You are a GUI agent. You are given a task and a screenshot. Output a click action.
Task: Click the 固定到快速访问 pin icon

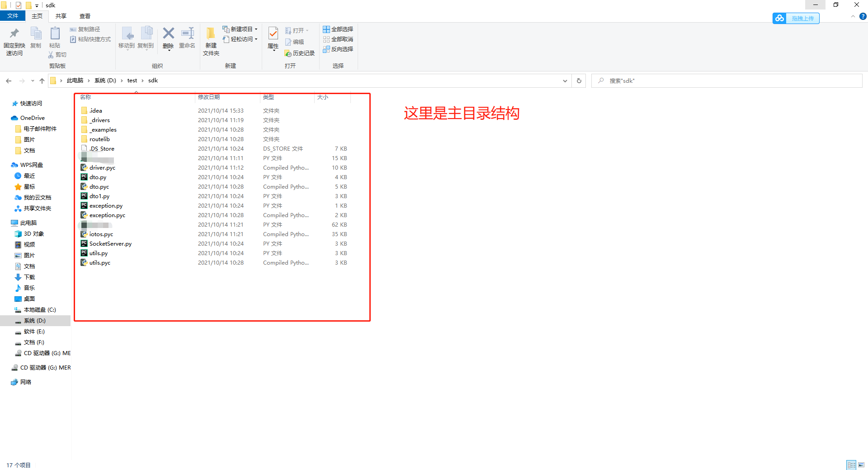coord(14,38)
